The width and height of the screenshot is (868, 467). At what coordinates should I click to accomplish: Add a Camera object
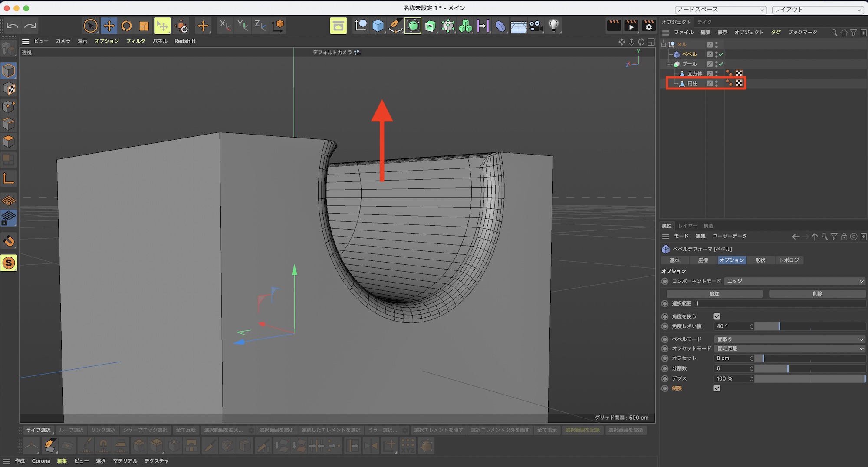point(536,26)
